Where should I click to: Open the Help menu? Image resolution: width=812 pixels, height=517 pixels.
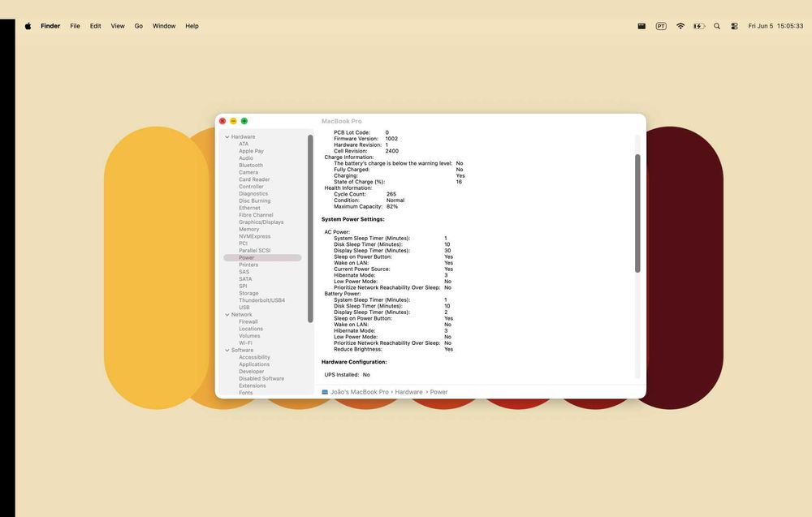click(x=192, y=26)
